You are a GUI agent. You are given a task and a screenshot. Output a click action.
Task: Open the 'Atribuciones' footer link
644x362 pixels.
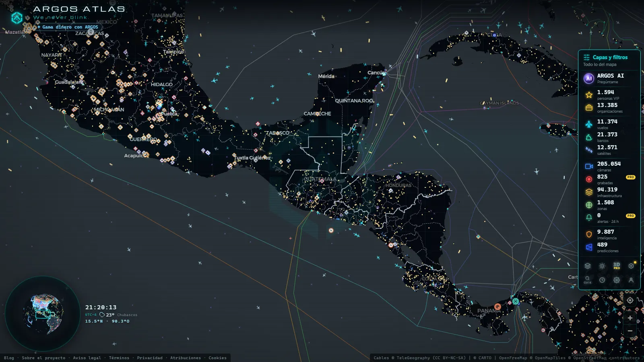coord(186,358)
